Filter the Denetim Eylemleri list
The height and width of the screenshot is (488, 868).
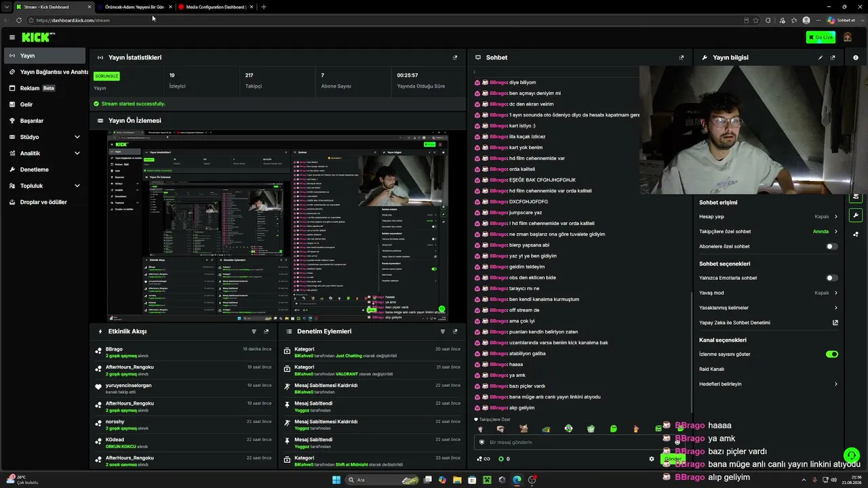click(x=443, y=331)
